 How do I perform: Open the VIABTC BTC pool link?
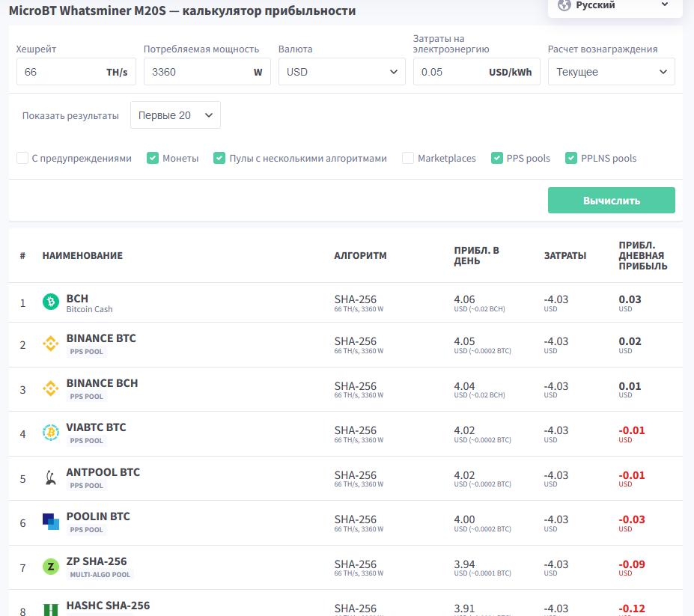(96, 427)
